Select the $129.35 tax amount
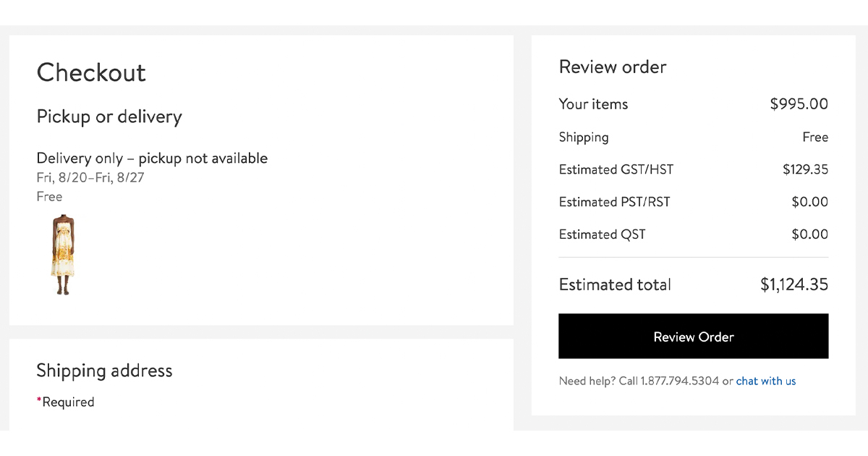Screen dimensions: 868x456 (805, 169)
